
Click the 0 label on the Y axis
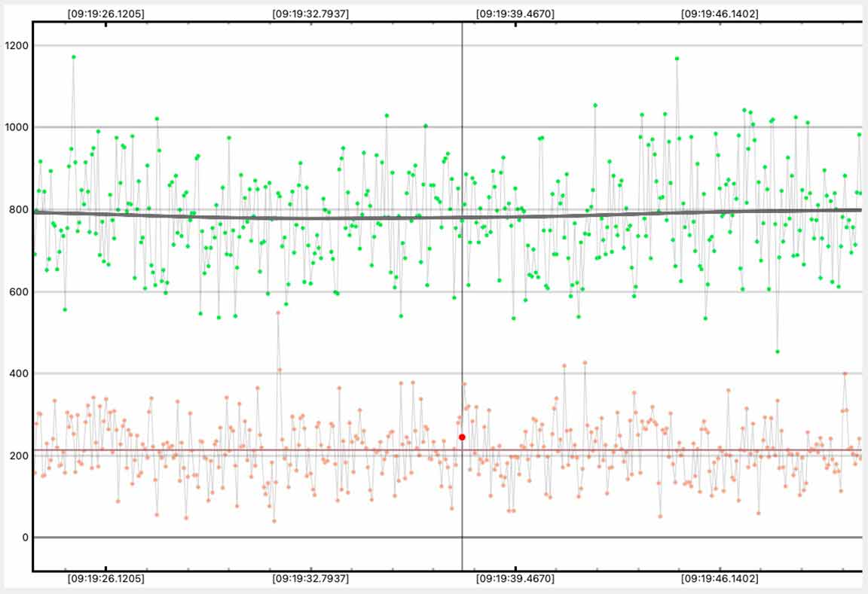[25, 538]
